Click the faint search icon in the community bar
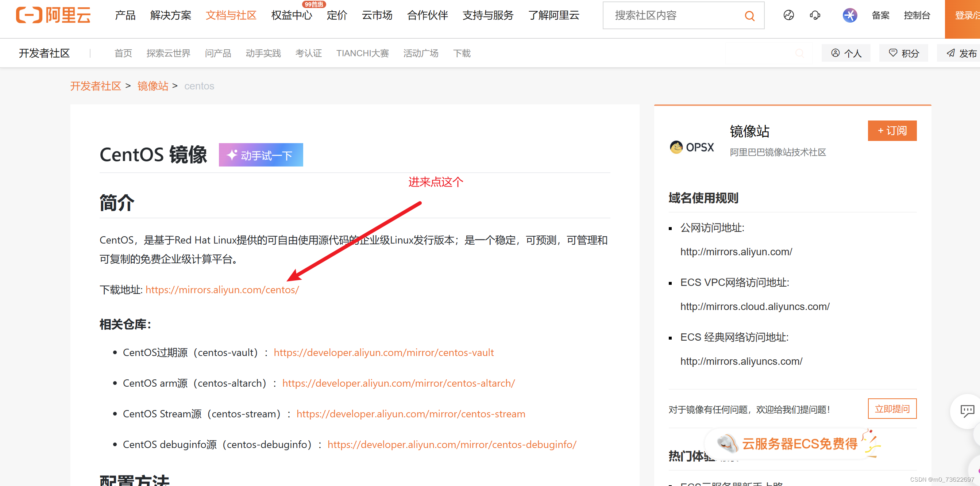The height and width of the screenshot is (486, 980). tap(800, 53)
